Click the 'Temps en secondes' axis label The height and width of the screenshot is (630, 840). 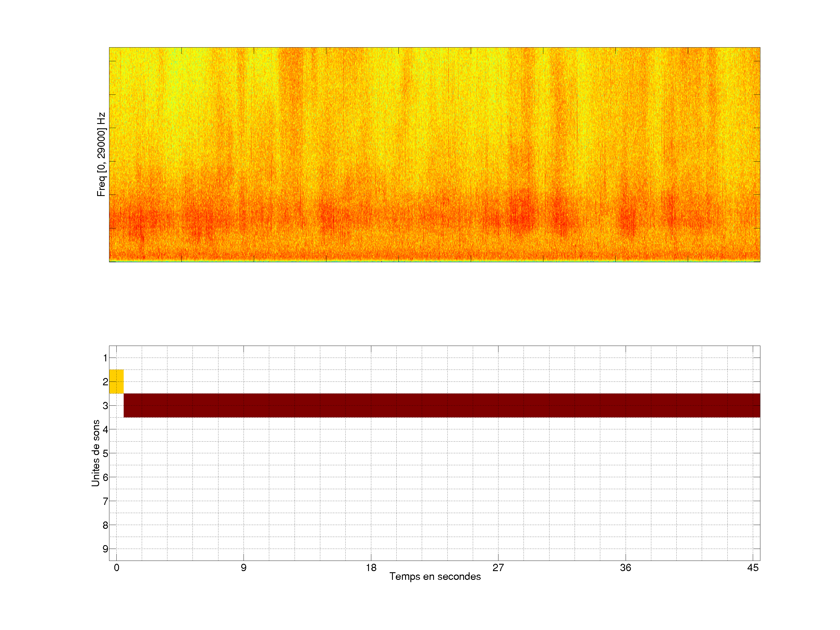tap(435, 576)
